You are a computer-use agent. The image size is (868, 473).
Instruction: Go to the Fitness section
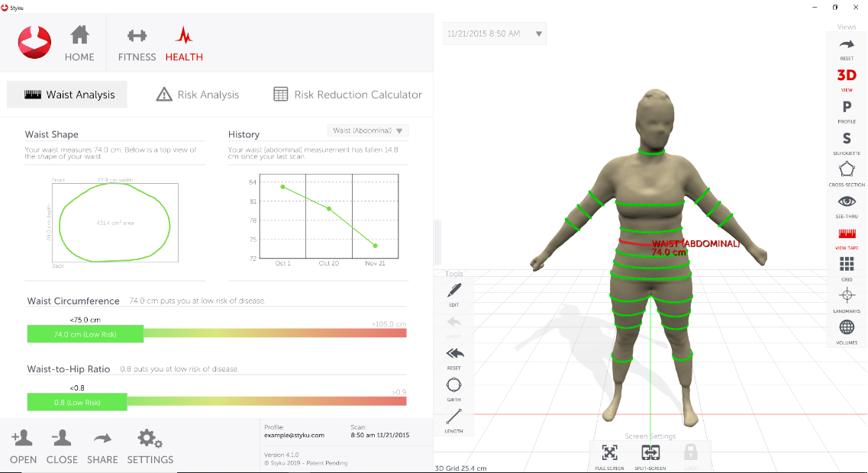pyautogui.click(x=137, y=45)
